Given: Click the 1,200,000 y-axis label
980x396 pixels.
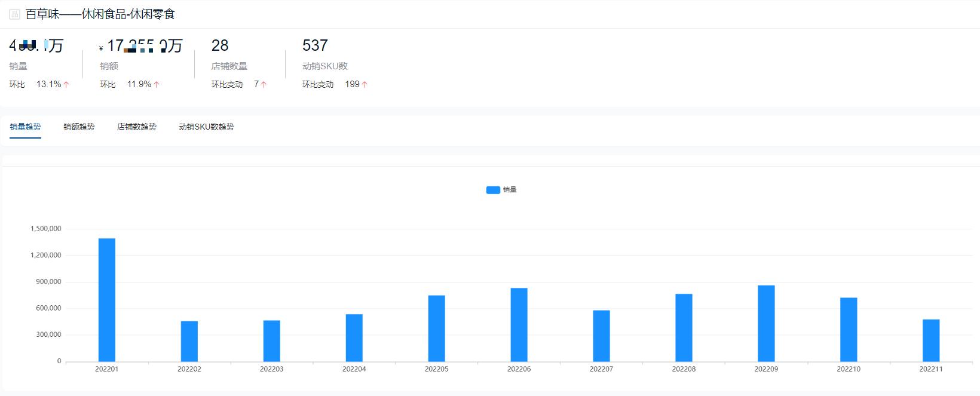Looking at the screenshot, I should (x=46, y=255).
